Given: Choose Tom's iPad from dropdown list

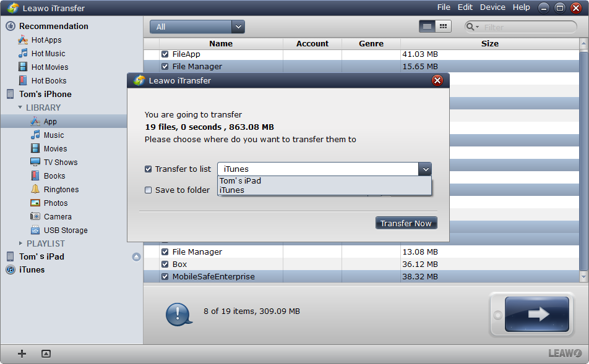Looking at the screenshot, I should (325, 180).
